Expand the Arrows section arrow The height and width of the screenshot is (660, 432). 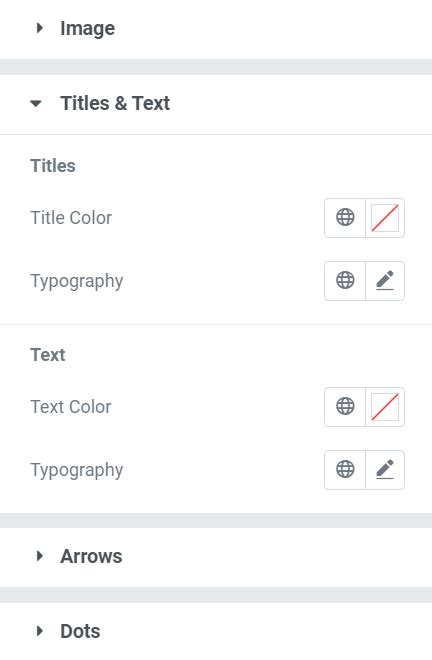[x=40, y=556]
